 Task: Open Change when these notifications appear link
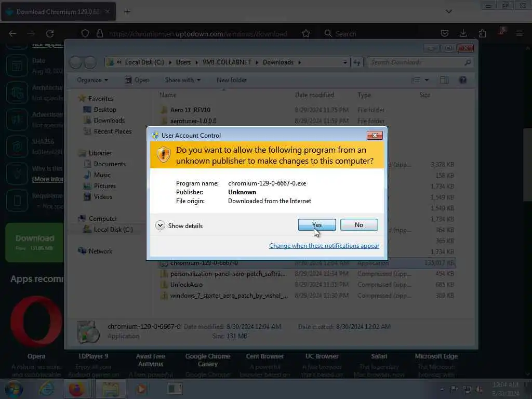tap(324, 246)
